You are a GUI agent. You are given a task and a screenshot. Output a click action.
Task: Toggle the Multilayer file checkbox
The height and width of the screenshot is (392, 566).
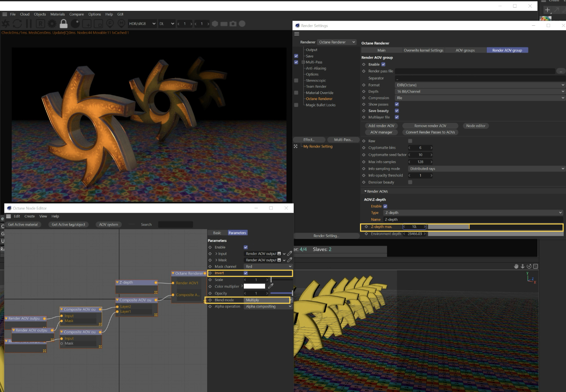(x=397, y=117)
